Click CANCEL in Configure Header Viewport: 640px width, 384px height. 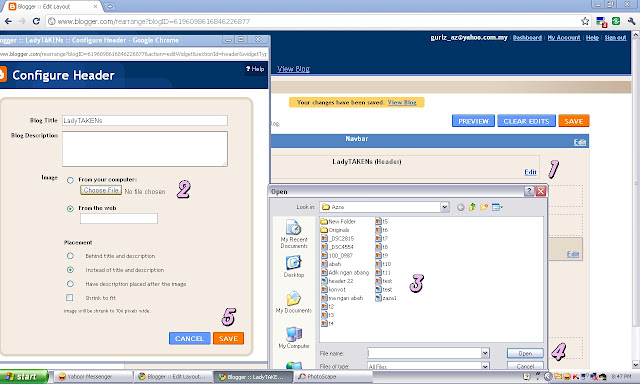click(x=189, y=338)
